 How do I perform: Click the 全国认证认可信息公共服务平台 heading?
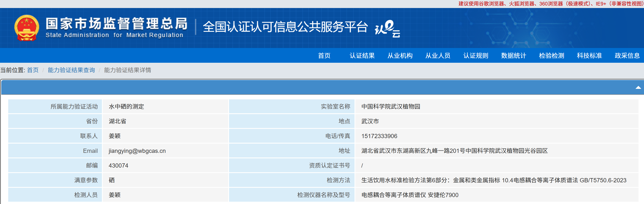[285, 27]
